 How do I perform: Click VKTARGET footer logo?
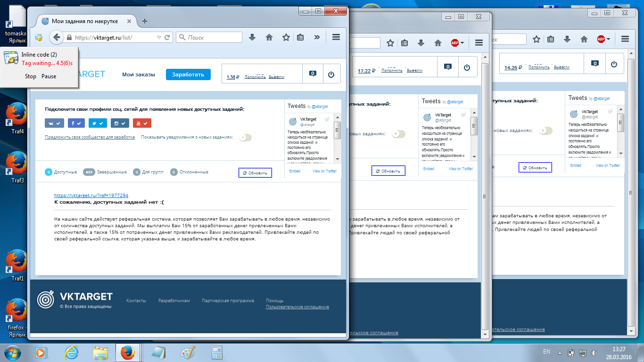click(x=75, y=299)
